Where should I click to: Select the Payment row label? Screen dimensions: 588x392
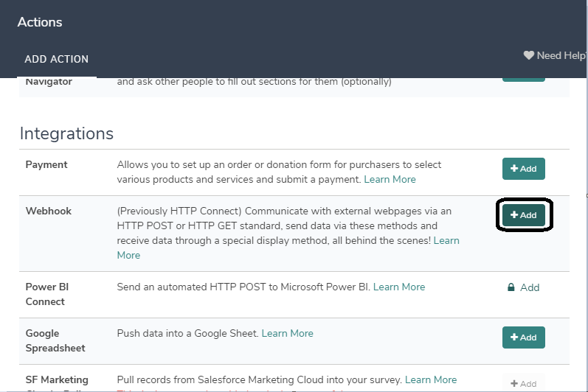46,164
